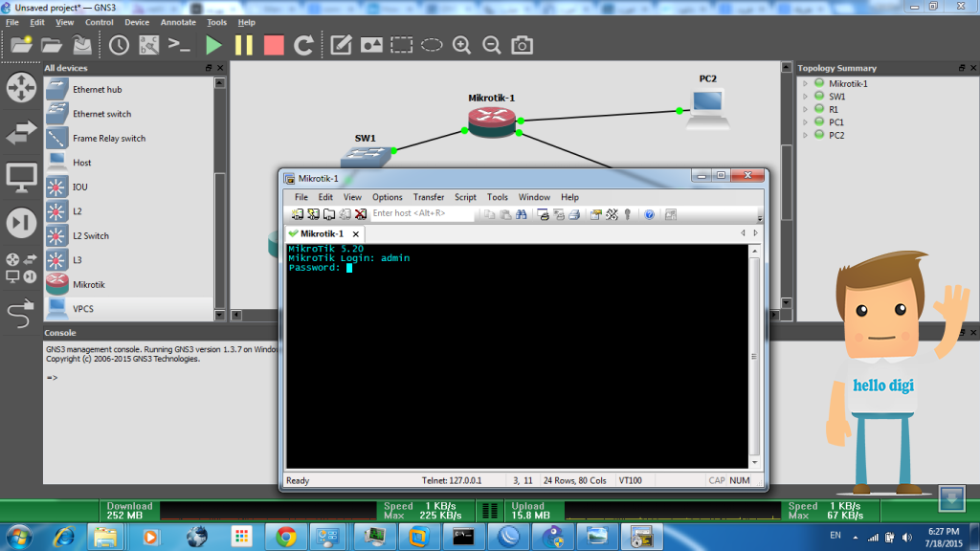Image resolution: width=980 pixels, height=551 pixels.
Task: Expand PC1 in Topology Summary
Action: coord(805,121)
